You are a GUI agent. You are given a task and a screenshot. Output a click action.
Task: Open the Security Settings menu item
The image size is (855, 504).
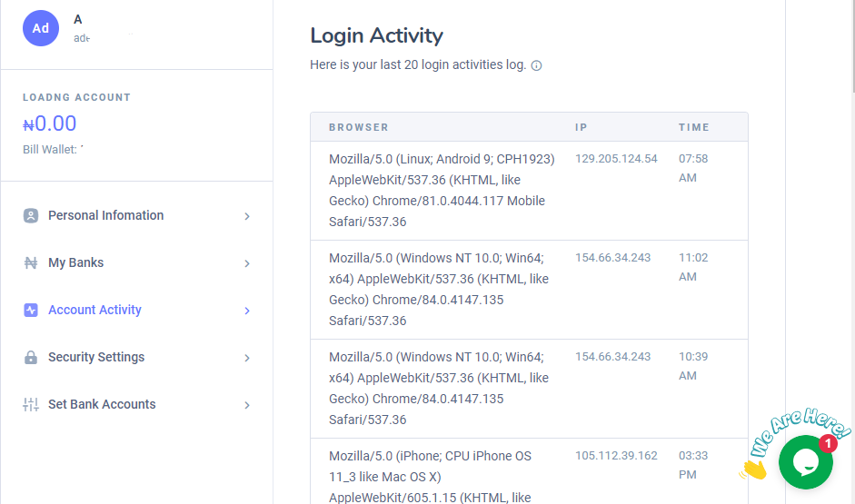pyautogui.click(x=137, y=358)
